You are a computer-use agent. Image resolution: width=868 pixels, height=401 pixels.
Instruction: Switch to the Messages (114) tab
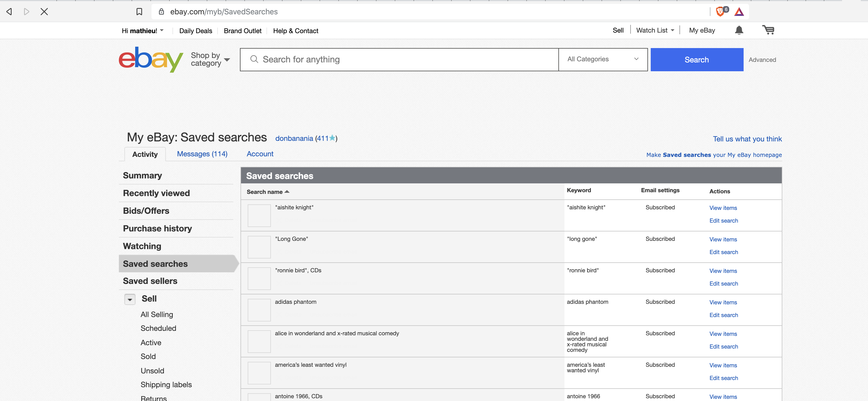click(x=202, y=154)
